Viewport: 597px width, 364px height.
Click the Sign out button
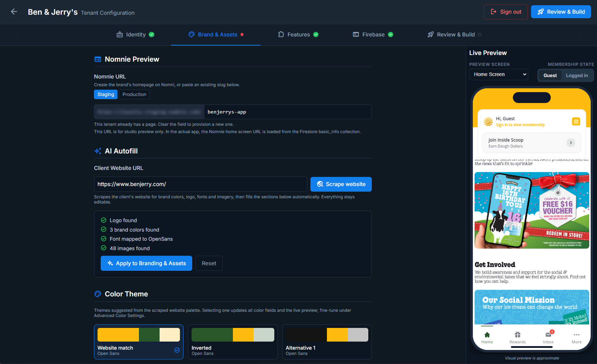point(505,12)
